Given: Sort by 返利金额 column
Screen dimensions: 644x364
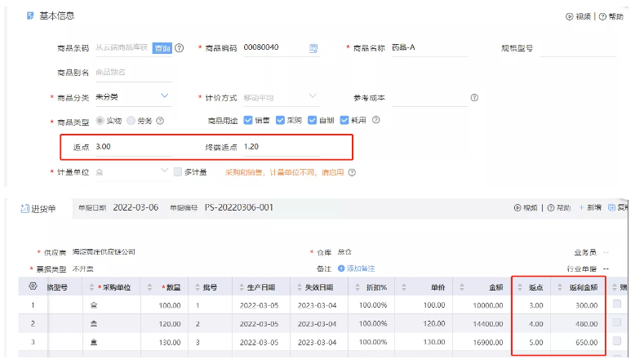Looking at the screenshot, I should click(560, 287).
